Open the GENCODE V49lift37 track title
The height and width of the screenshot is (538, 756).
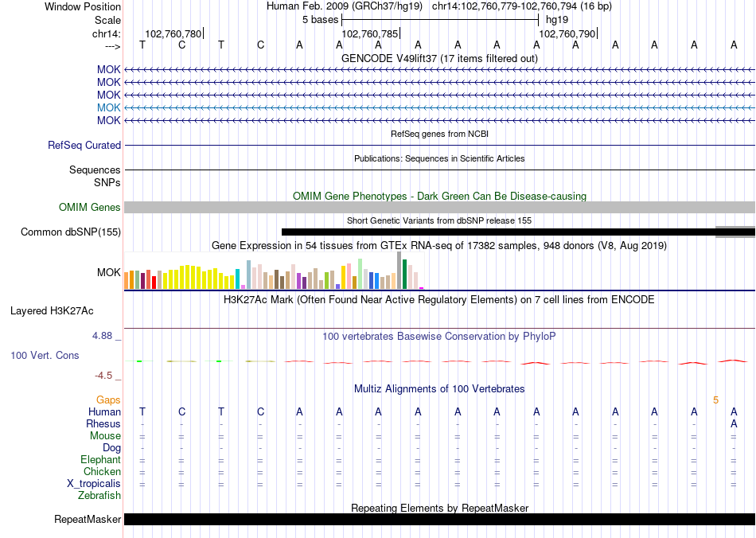pyautogui.click(x=439, y=58)
